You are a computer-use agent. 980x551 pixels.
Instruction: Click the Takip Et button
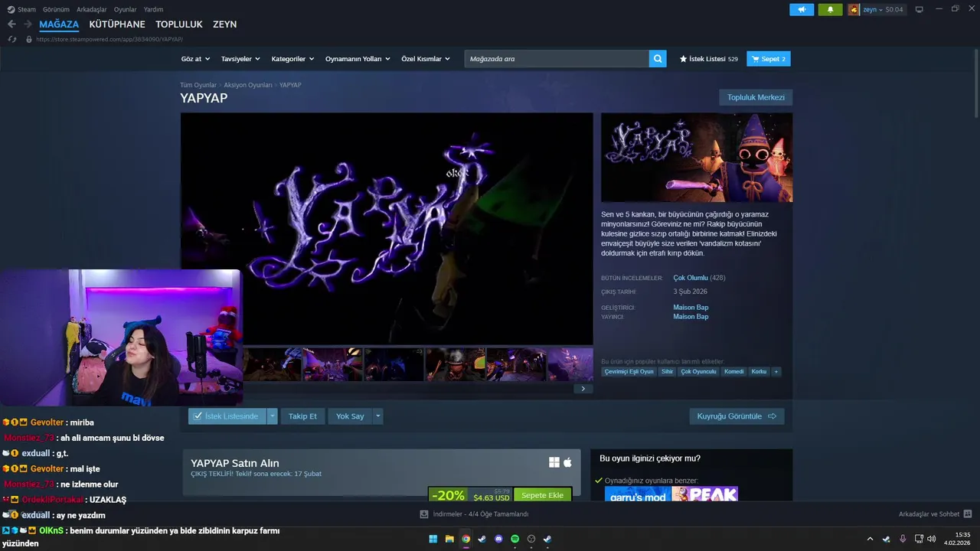coord(302,416)
